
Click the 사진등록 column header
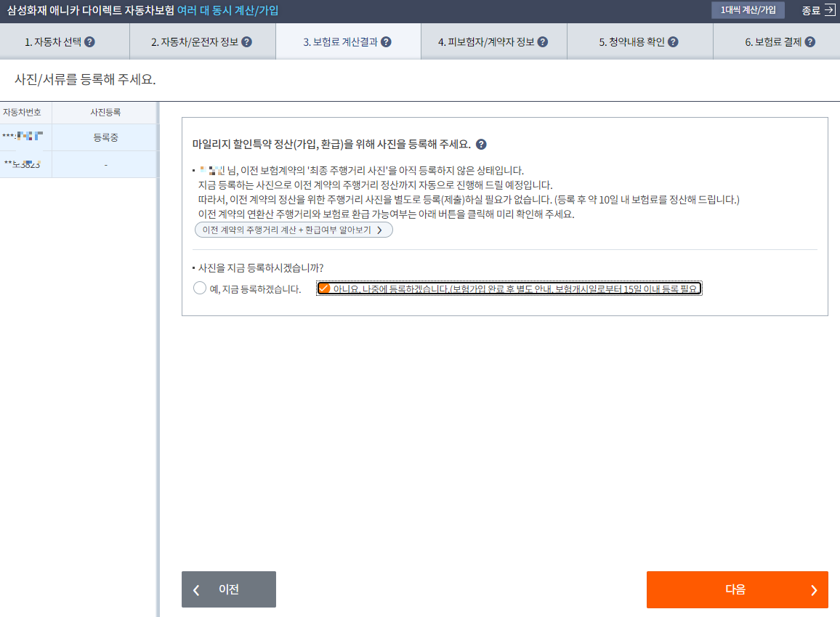coord(105,113)
